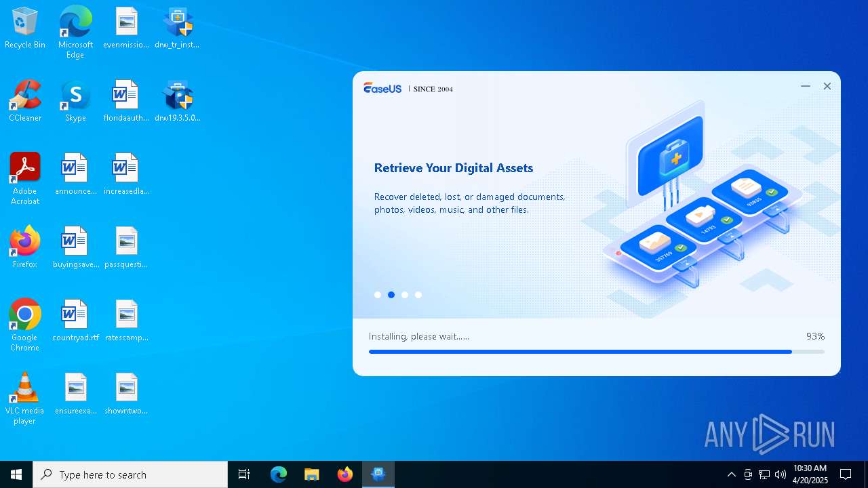Image resolution: width=868 pixels, height=488 pixels.
Task: Open the CCleaner desktop shortcut
Action: (x=25, y=102)
